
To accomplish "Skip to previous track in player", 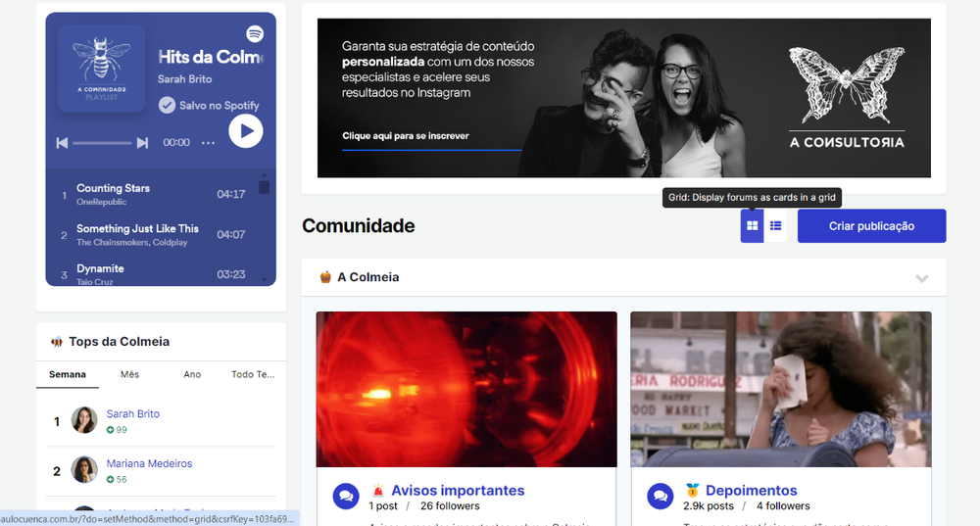I will [x=62, y=143].
